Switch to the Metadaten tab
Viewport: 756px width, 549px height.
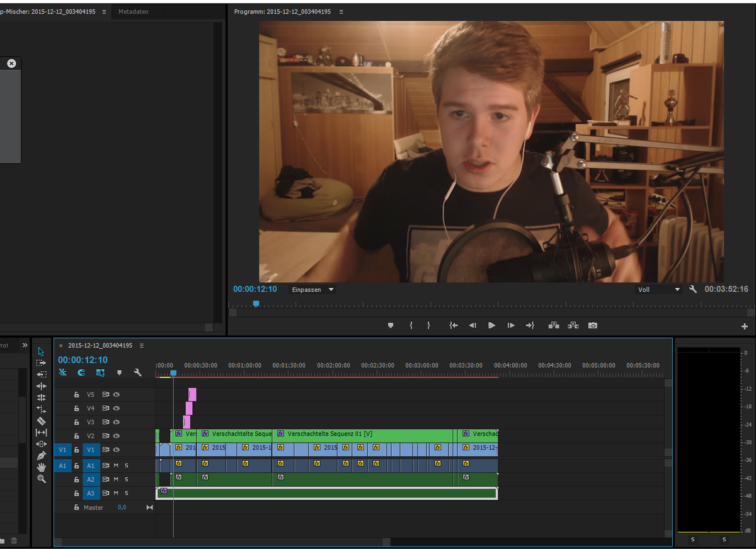(x=134, y=12)
